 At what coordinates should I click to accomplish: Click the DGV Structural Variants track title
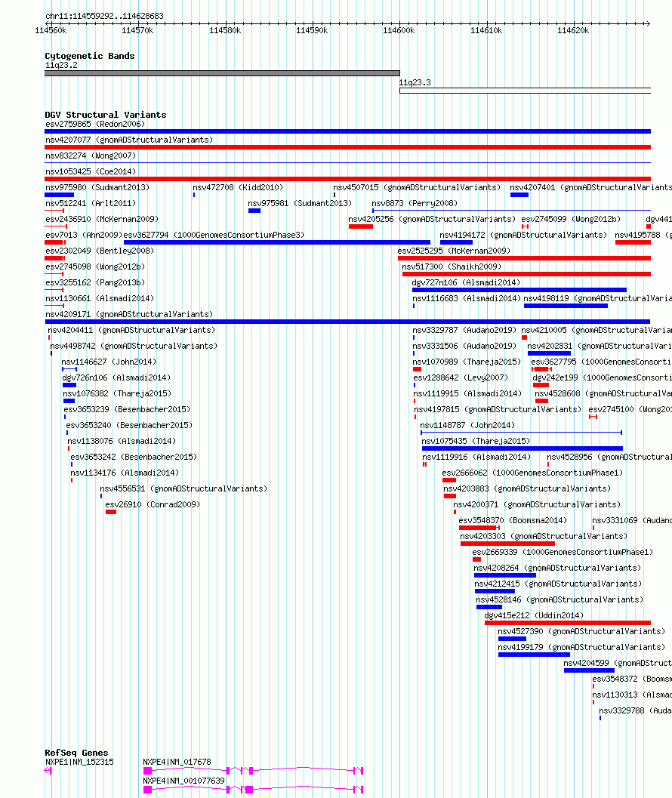pos(106,115)
